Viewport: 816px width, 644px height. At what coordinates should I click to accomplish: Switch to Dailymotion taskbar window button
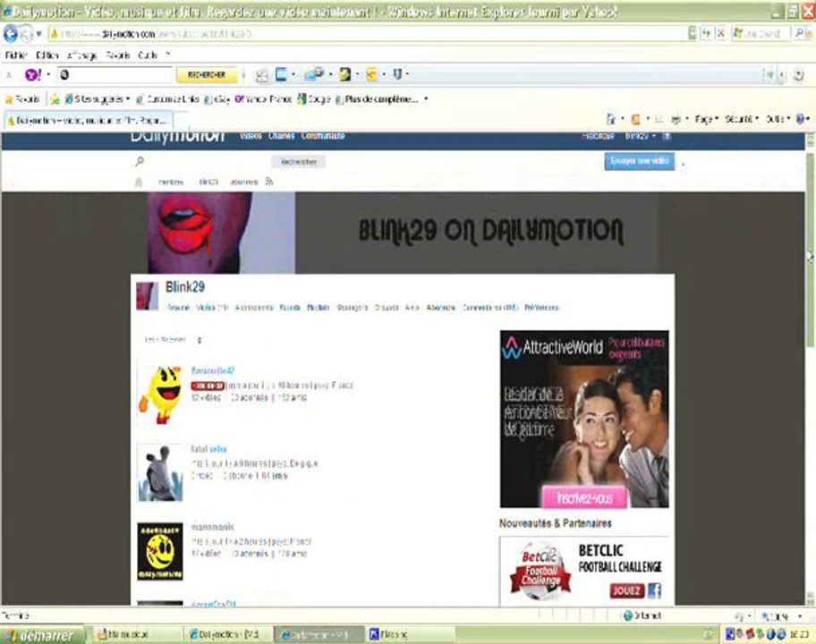tap(226, 635)
